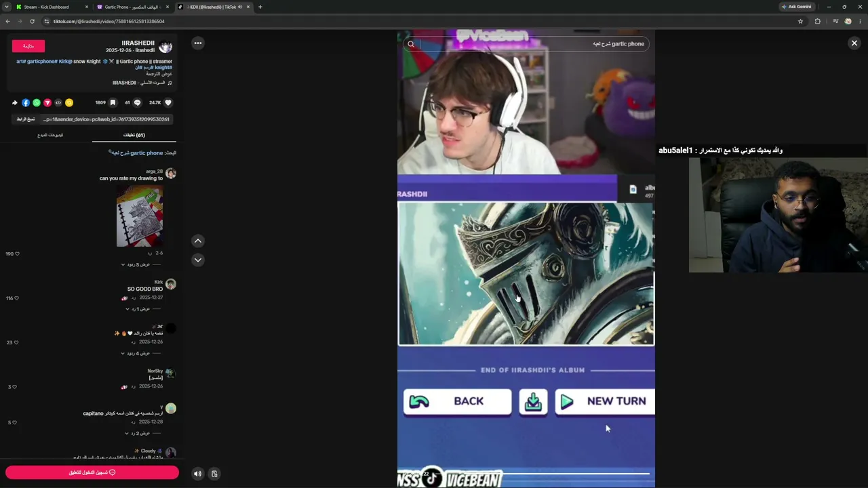Close the Gartic Phone browser tab
This screenshot has height=488, width=868.
pos(167,7)
